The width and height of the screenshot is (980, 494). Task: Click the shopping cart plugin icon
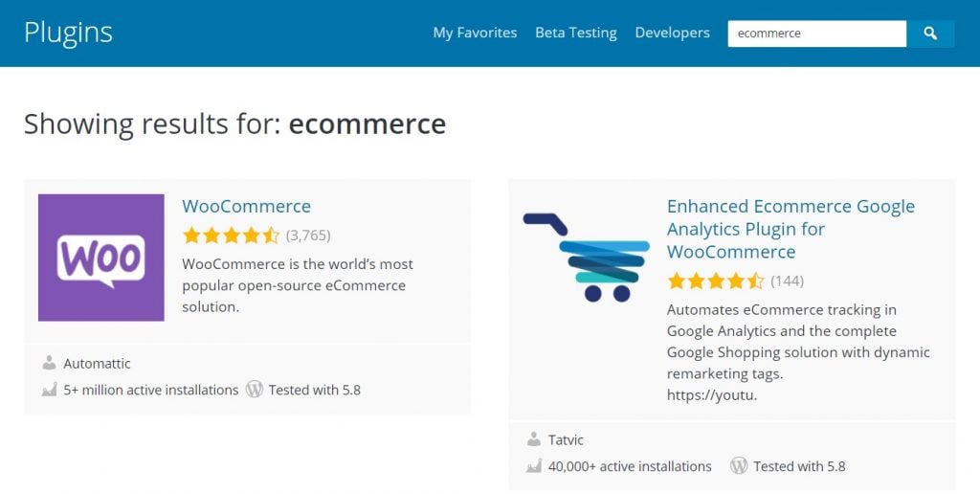point(586,257)
